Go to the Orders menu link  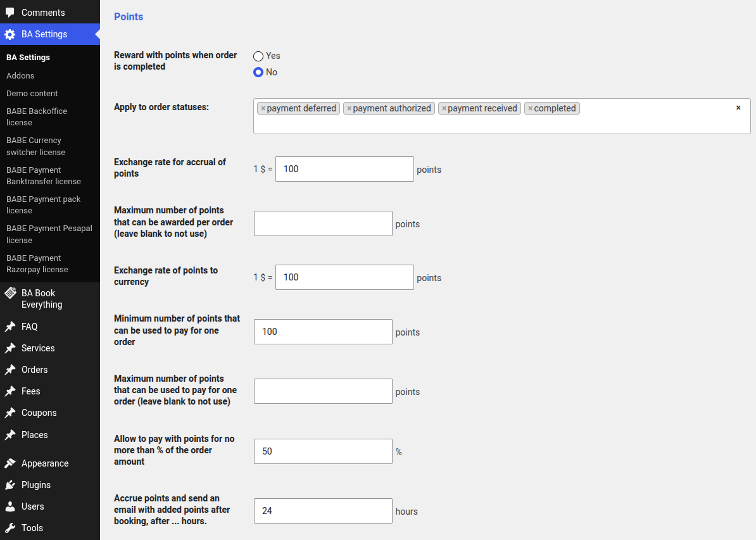pyautogui.click(x=34, y=370)
